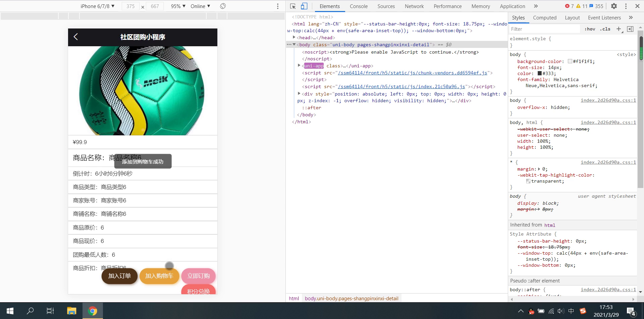The height and width of the screenshot is (319, 644).
Task: Expand the hidden absolute div node
Action: click(299, 94)
